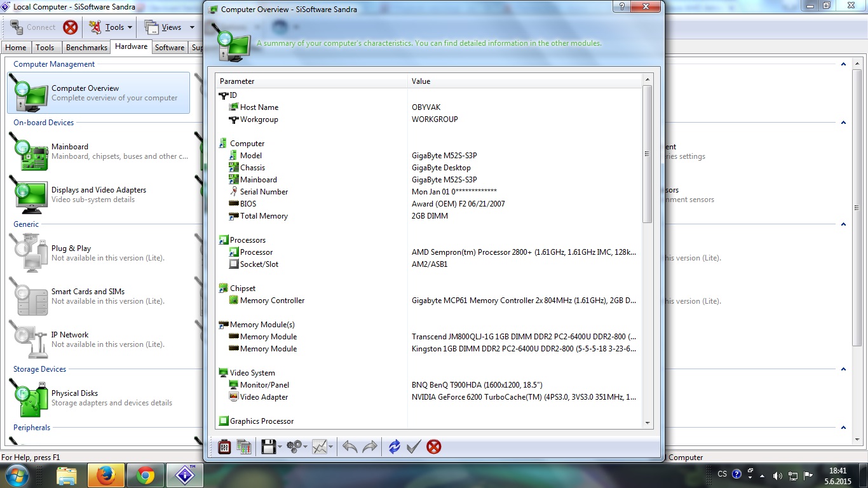Open Windows Explorer from the taskbar

pyautogui.click(x=67, y=475)
